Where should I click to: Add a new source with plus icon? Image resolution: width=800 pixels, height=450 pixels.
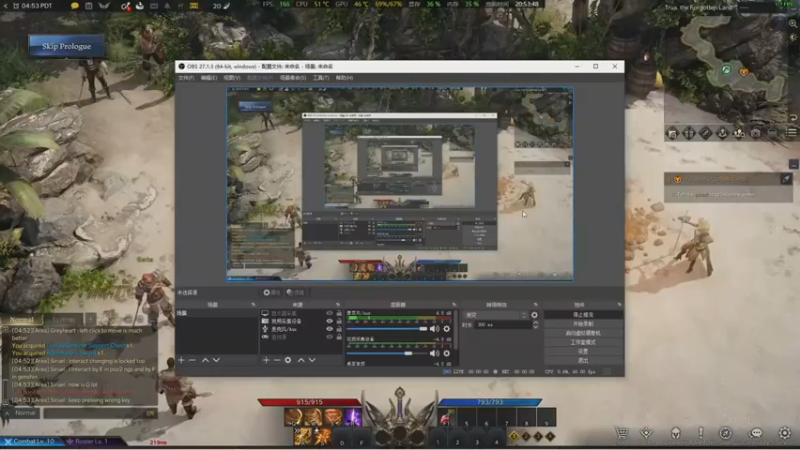266,360
